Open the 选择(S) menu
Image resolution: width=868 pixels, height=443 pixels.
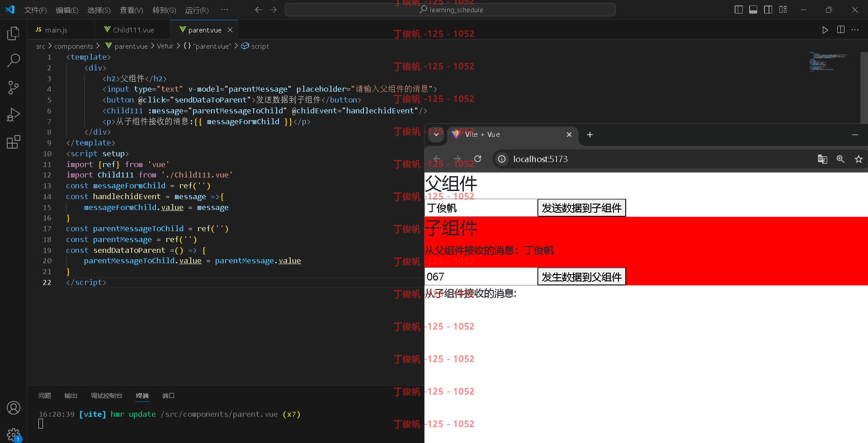point(99,10)
